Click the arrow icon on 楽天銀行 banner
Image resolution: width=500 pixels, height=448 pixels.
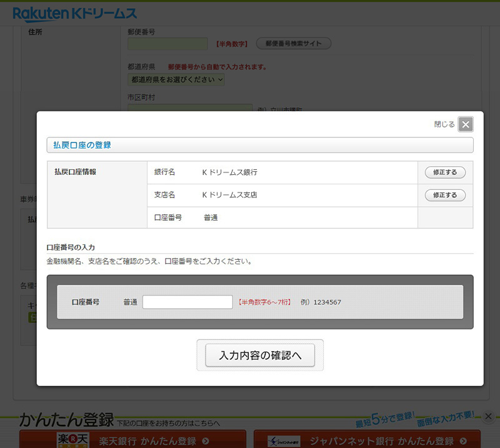point(206,441)
